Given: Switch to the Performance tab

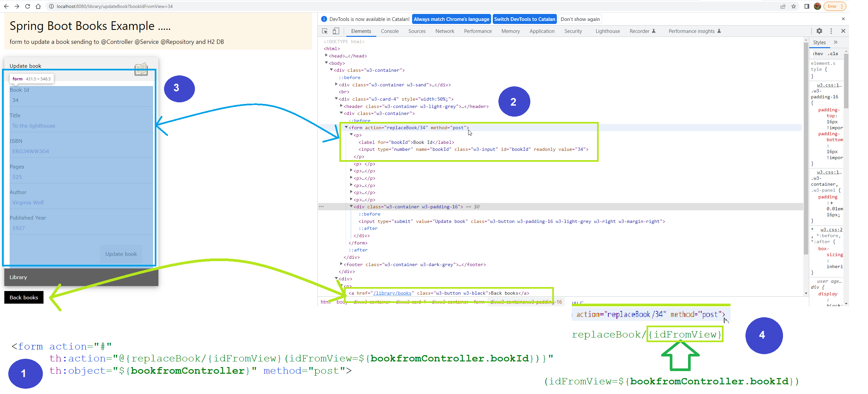Looking at the screenshot, I should [477, 31].
